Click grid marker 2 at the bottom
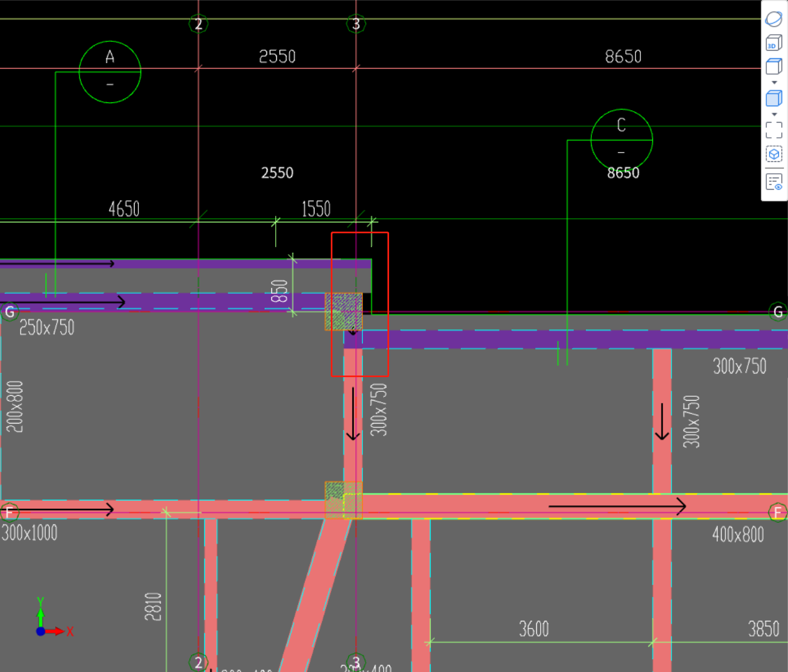 coord(198,662)
